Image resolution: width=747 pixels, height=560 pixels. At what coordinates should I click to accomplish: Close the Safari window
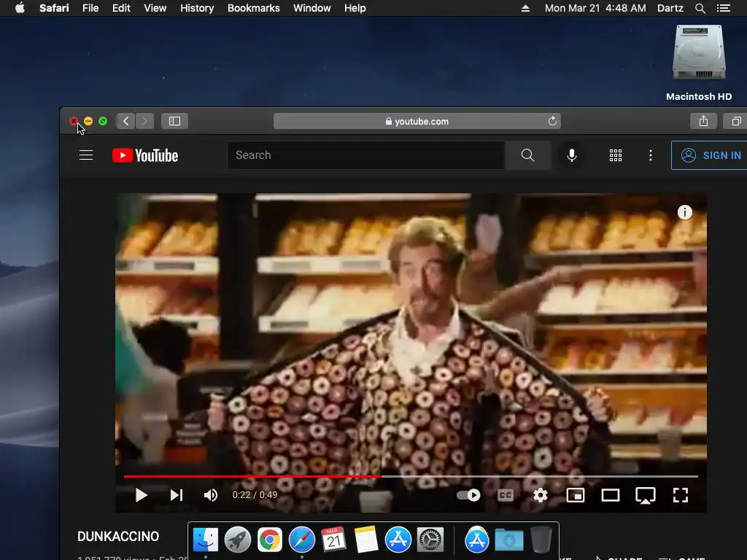point(74,121)
